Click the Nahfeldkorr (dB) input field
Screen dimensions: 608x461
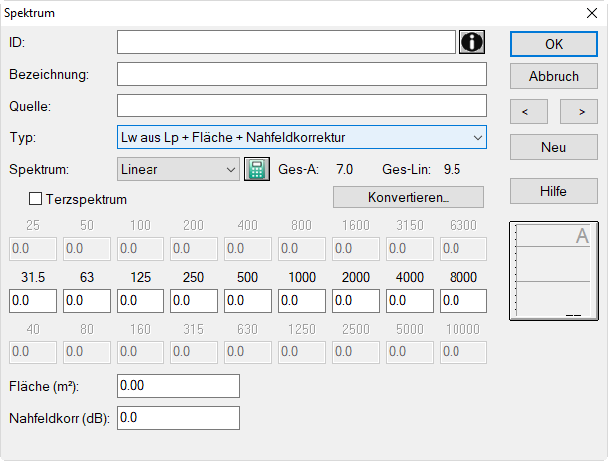click(x=178, y=418)
